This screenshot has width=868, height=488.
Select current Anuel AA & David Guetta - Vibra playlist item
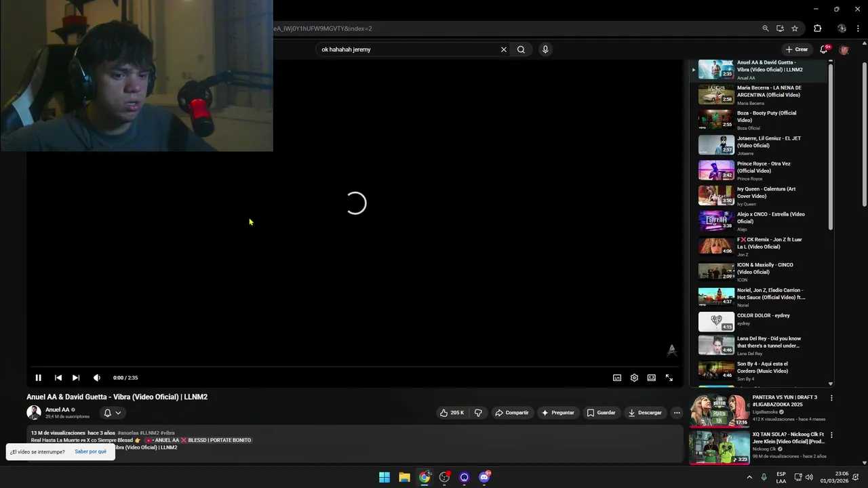(x=758, y=70)
